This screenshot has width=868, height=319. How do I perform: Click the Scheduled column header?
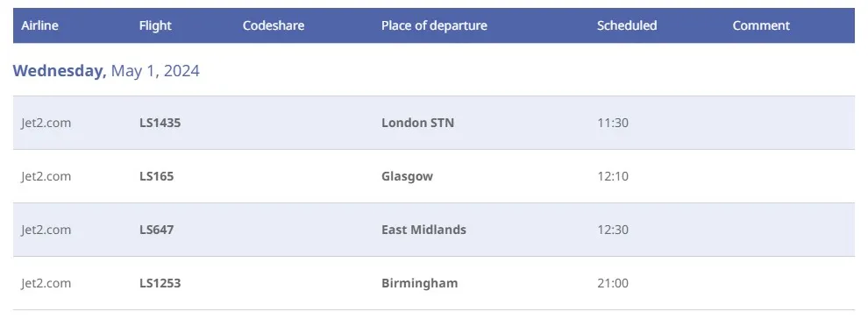[x=627, y=25]
